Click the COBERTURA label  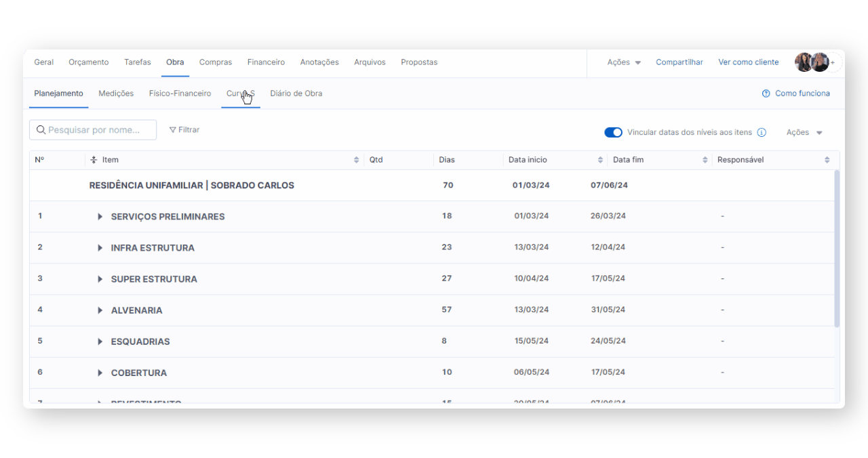pyautogui.click(x=139, y=373)
